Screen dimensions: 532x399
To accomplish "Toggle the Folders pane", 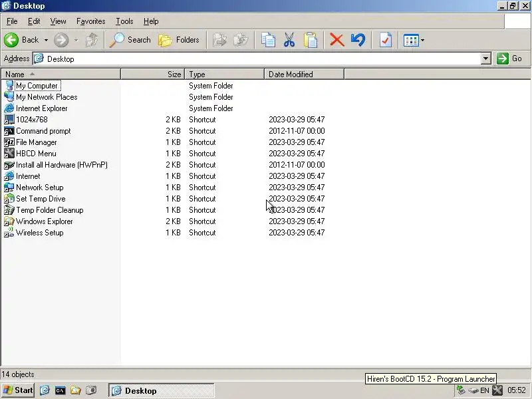I will click(179, 40).
